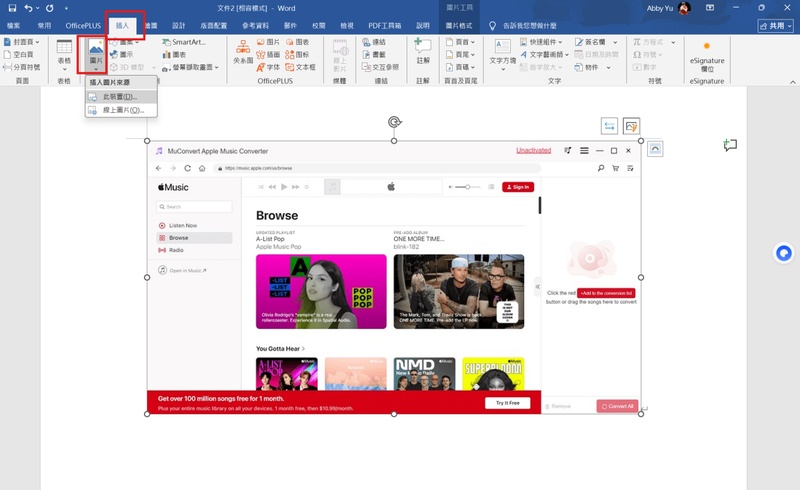Insert a 圖表 (Chart) beside SmartArt
This screenshot has width=800, height=490.
coord(174,54)
